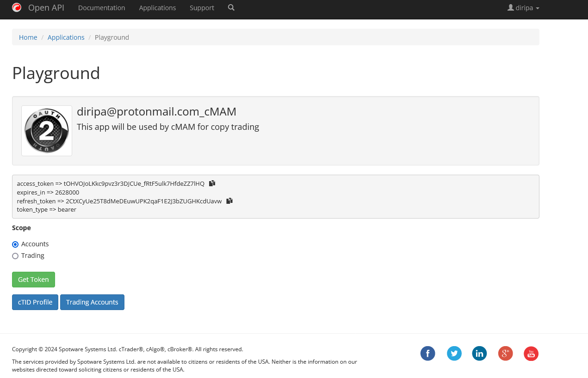The height and width of the screenshot is (378, 588).
Task: Expand the diripa user dropdown
Action: [523, 8]
